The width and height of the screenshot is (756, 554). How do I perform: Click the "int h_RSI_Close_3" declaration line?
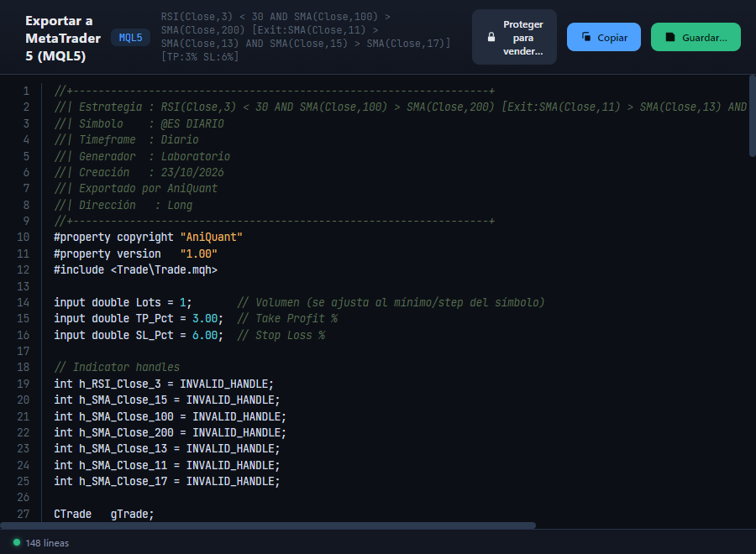click(x=164, y=384)
